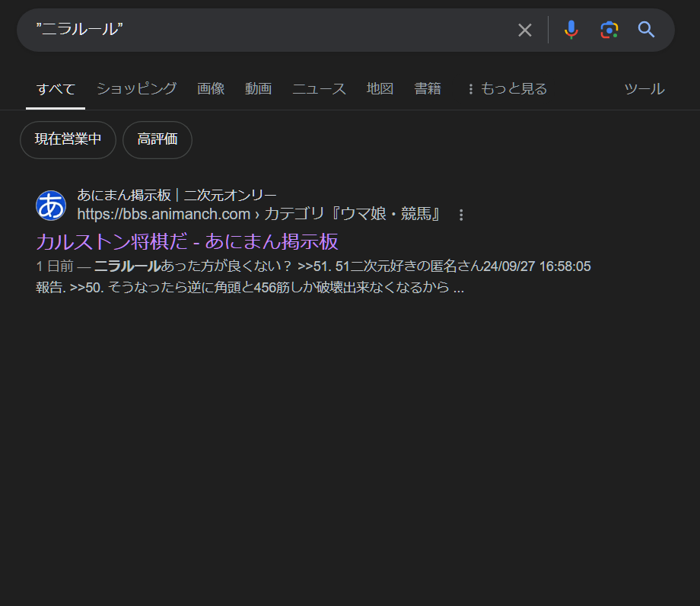This screenshot has width=700, height=606.
Task: Switch to the ショッピング tab
Action: [136, 89]
